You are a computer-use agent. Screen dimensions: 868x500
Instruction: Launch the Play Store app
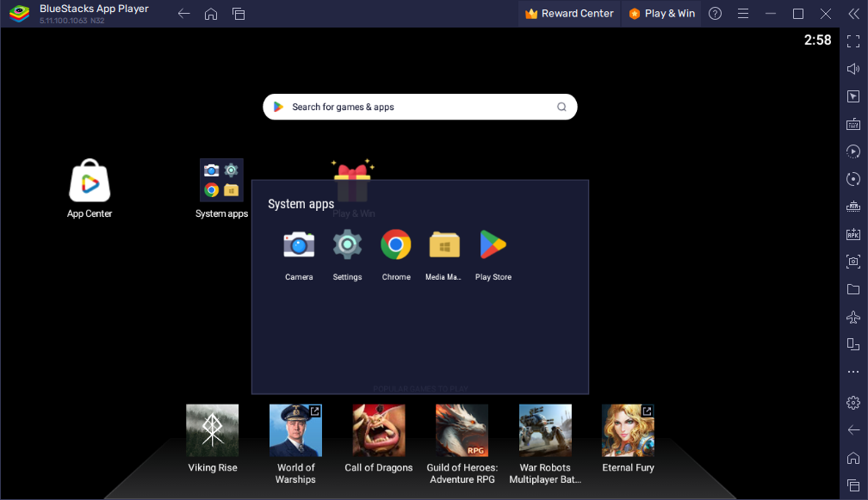point(493,244)
